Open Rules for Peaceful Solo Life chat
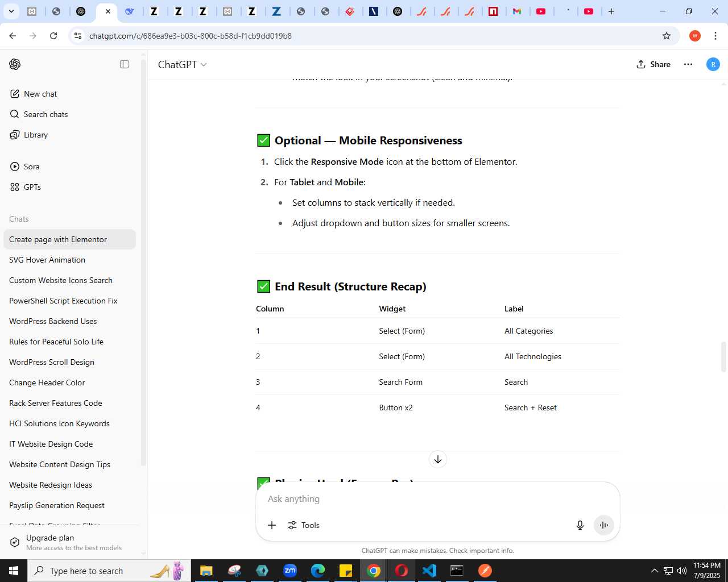Image resolution: width=728 pixels, height=582 pixels. coord(69,342)
